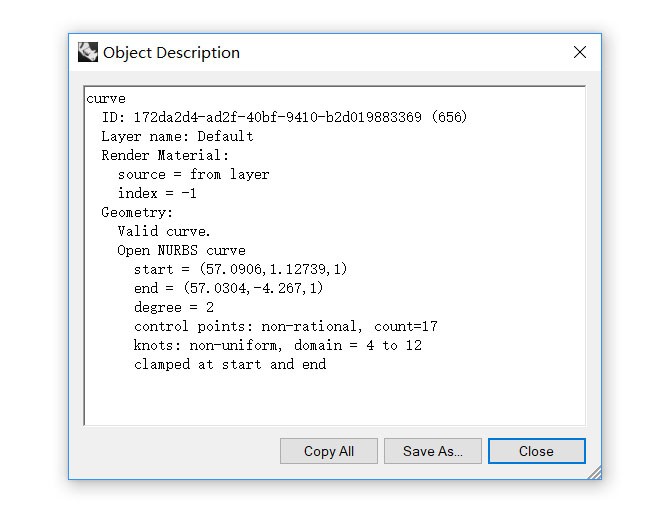Click the "source = from layer" line

tap(193, 175)
